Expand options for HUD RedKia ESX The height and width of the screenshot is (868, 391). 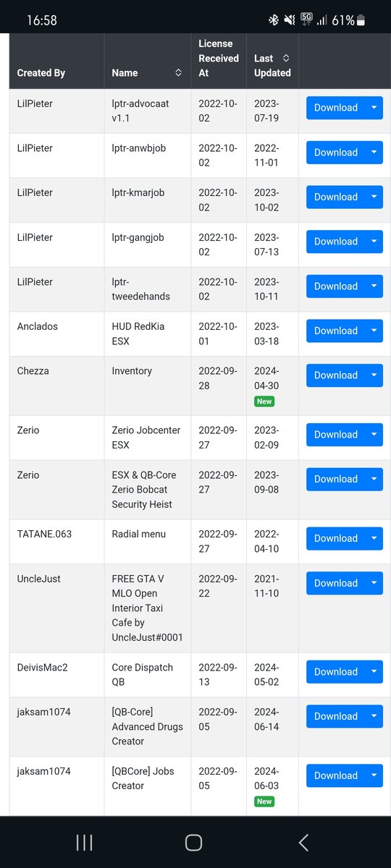pos(374,331)
